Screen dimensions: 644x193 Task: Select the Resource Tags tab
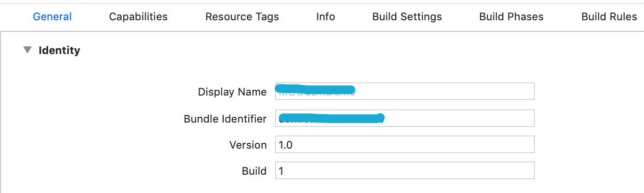[x=242, y=16]
